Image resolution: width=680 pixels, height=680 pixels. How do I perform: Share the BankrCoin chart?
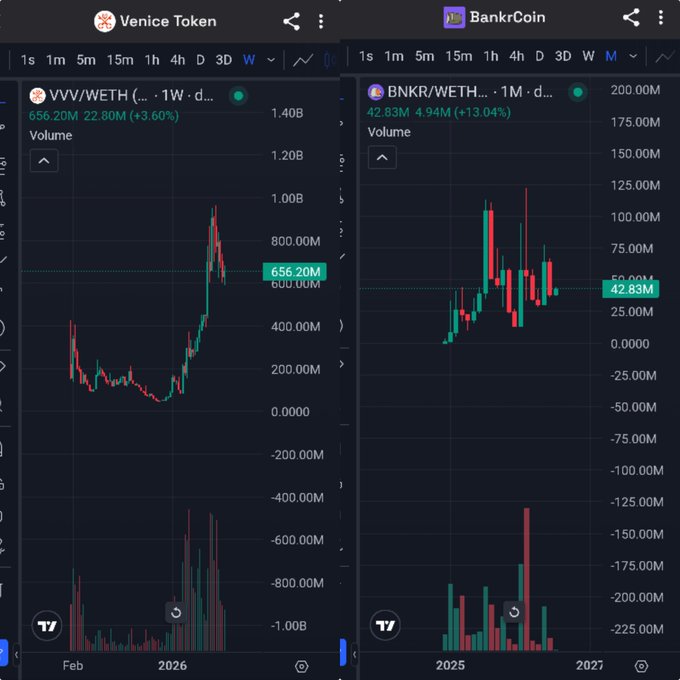[631, 17]
